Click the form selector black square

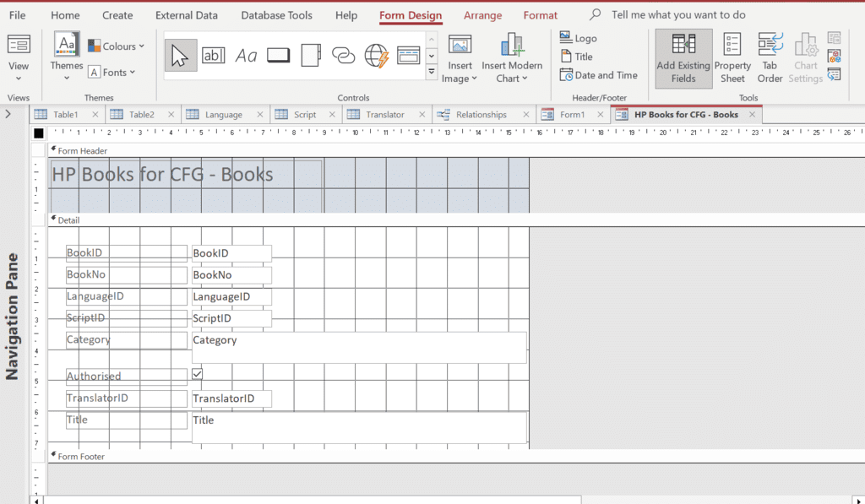39,133
